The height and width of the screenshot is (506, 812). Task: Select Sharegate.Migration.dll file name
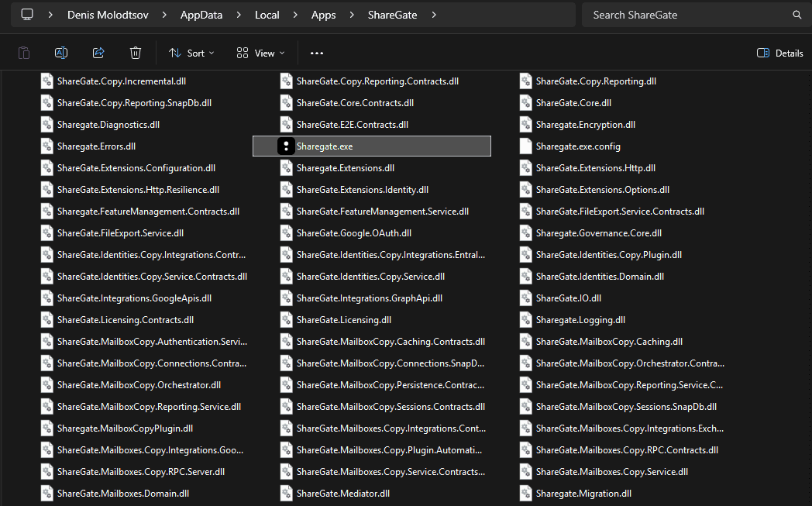click(x=583, y=494)
